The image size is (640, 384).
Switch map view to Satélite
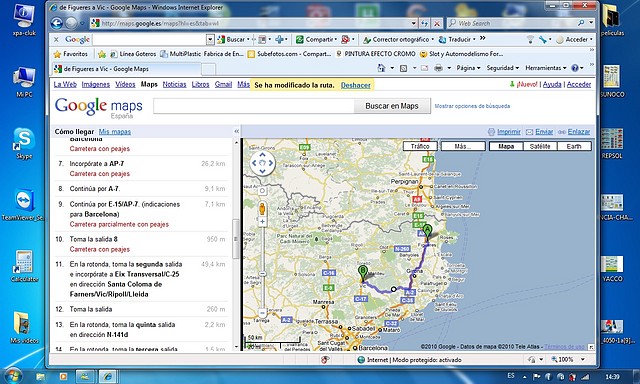point(540,146)
